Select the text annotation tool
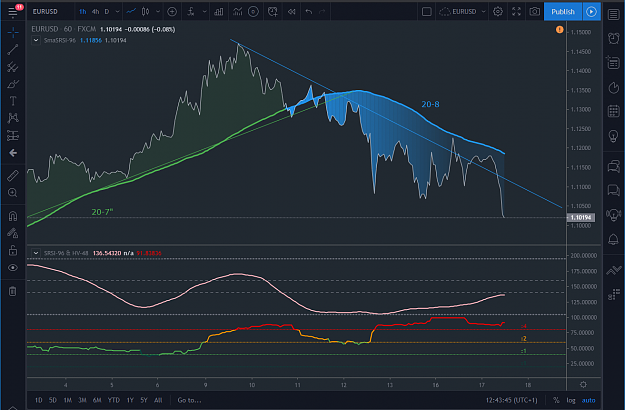This screenshot has height=410, width=625. [x=13, y=101]
